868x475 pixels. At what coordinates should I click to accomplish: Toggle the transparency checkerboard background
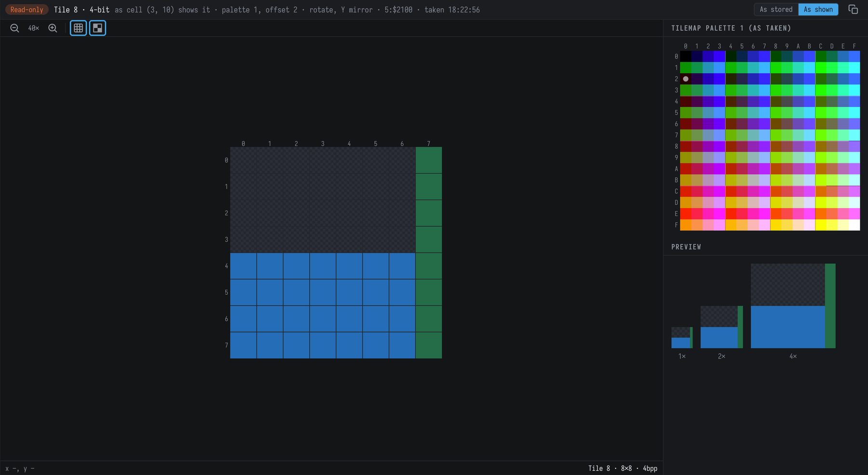[x=97, y=28]
